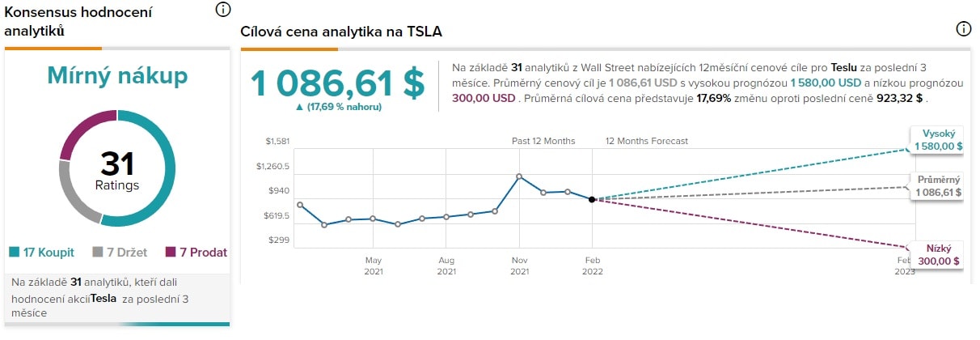Click gray square beside 7 Držet
Viewport: 980px width, 340px height.
[98, 253]
